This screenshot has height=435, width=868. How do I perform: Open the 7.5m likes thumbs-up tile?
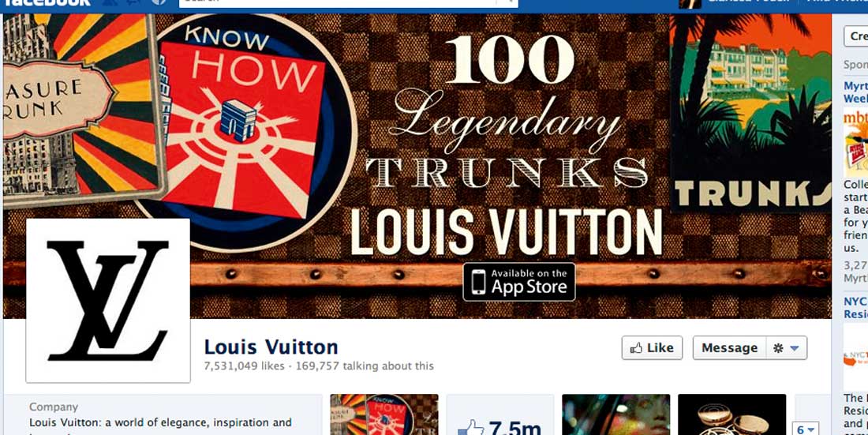(499, 414)
